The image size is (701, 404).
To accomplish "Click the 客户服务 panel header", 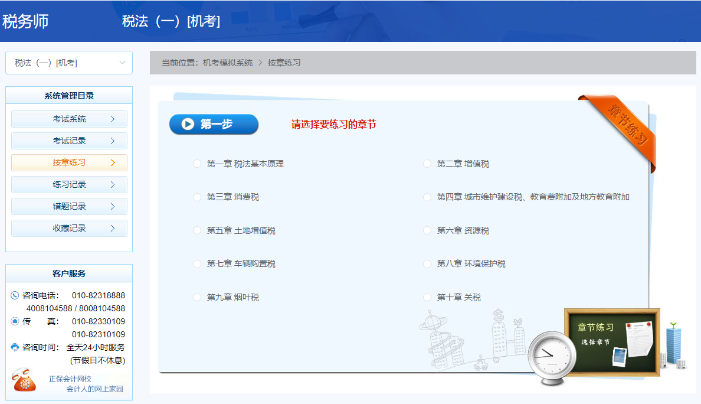I will coord(69,274).
